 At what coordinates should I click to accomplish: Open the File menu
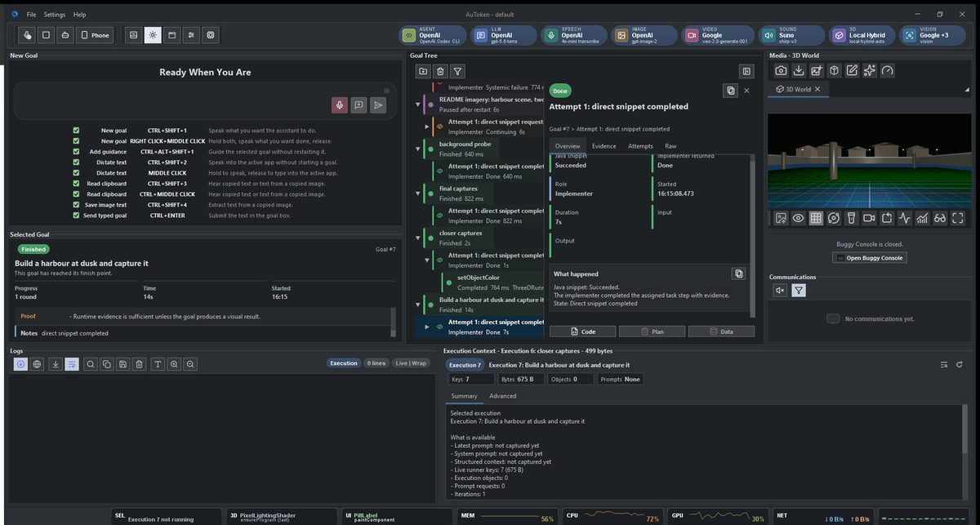(31, 15)
